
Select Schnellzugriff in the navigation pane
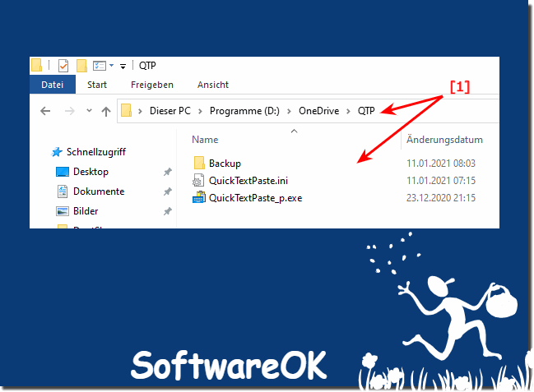(x=96, y=152)
